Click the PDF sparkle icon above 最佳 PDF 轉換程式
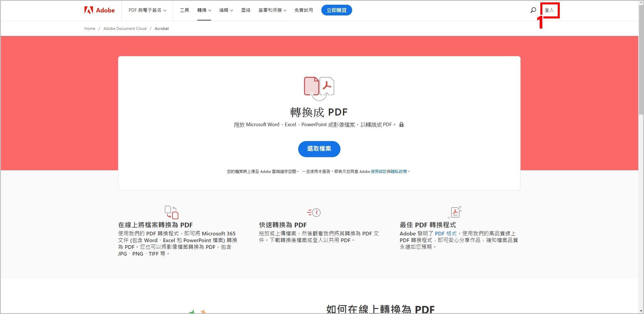Image resolution: width=644 pixels, height=314 pixels. coord(455,212)
